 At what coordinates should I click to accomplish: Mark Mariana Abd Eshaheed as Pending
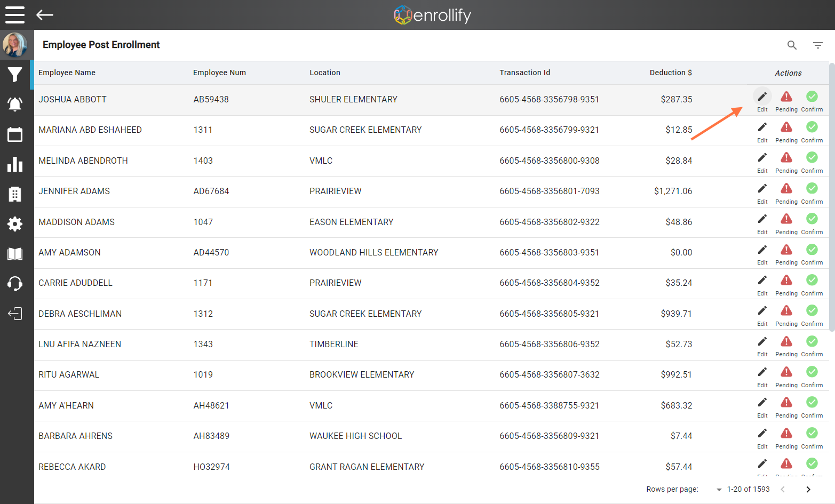click(786, 132)
